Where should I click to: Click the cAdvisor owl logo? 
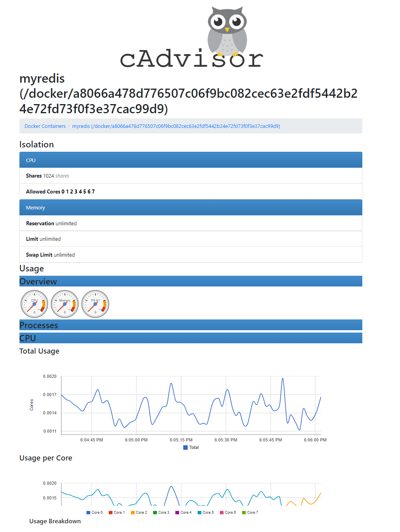click(x=191, y=37)
